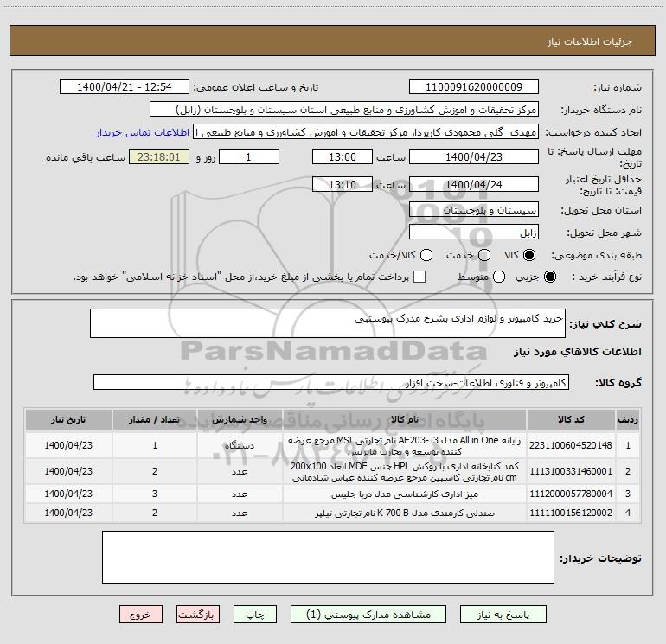Click price validity date 1400/04/24 field

point(474,184)
